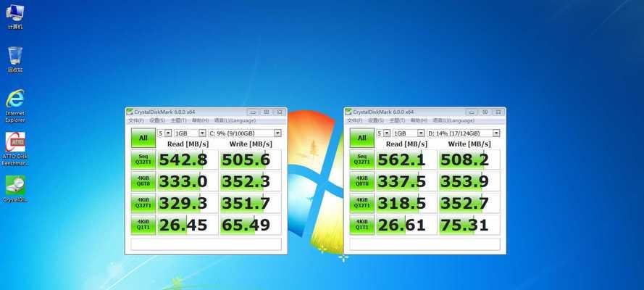Start Seq Q32T1 test in C: drive window
Image resolution: width=644 pixels, height=290 pixels.
143,159
